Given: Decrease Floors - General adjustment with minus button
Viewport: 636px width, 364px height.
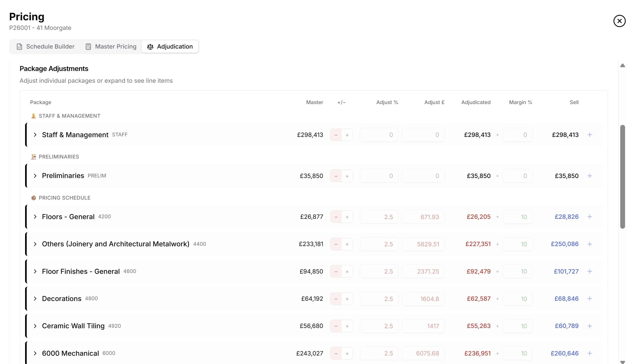Looking at the screenshot, I should tap(336, 217).
